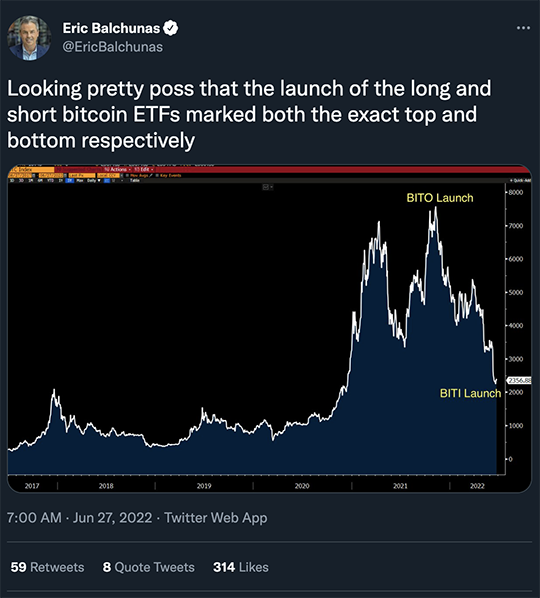The width and height of the screenshot is (540, 598).
Task: Click the Quick Add plus in the chart header
Action: pyautogui.click(x=511, y=180)
